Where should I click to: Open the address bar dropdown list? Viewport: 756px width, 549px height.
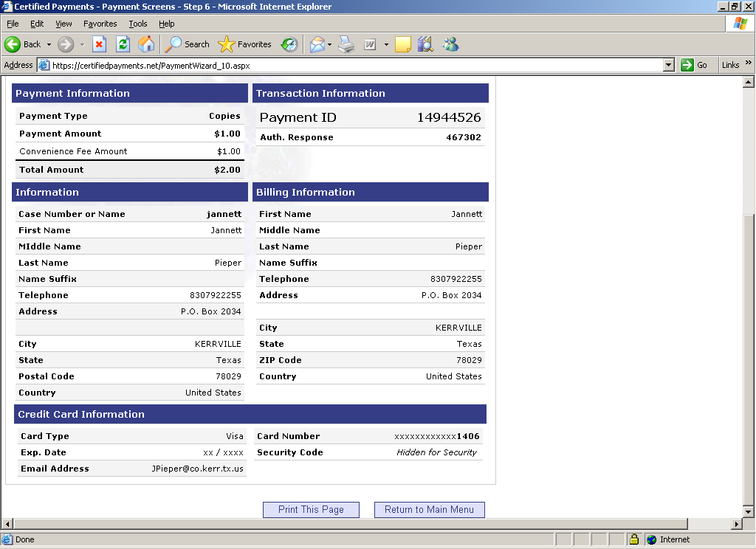[669, 65]
